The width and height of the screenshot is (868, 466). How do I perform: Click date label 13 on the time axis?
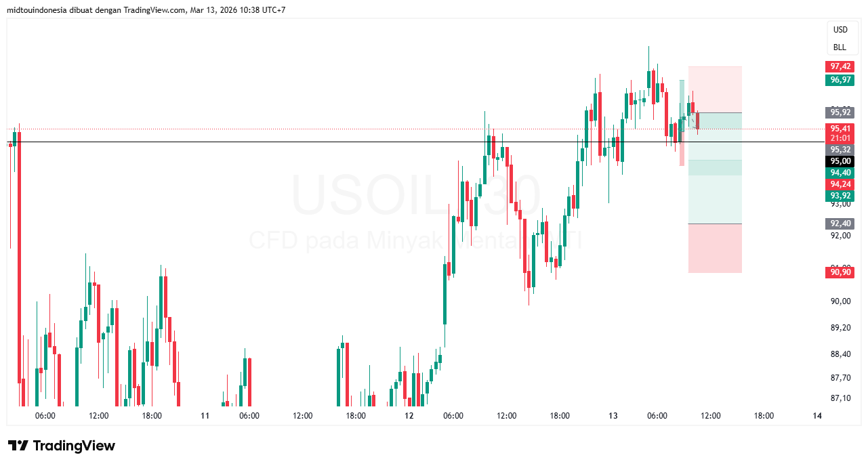[x=613, y=416]
